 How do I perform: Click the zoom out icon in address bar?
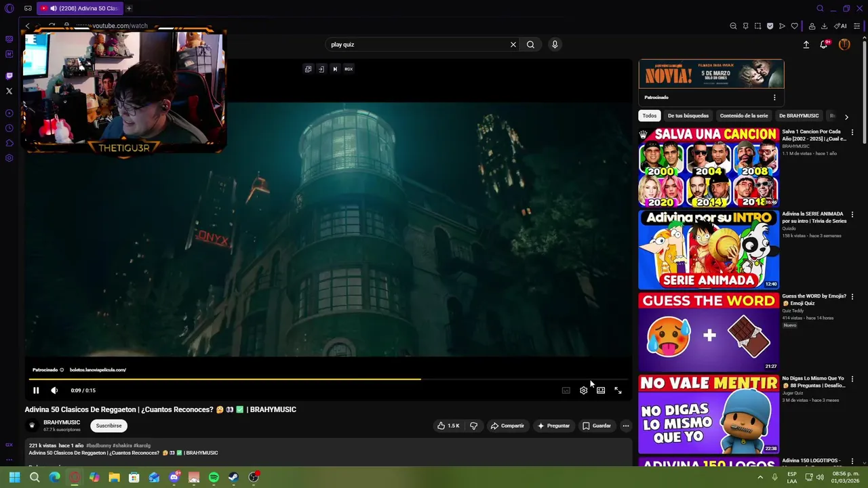[733, 26]
